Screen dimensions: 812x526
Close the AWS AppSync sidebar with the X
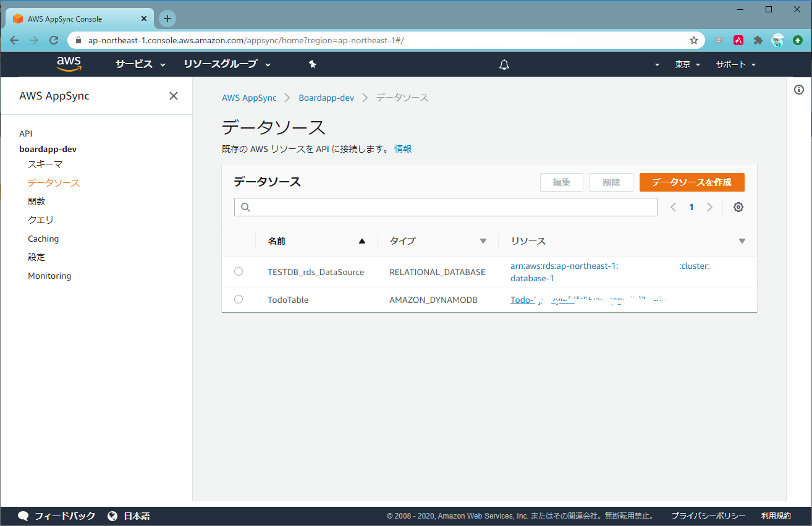point(174,96)
